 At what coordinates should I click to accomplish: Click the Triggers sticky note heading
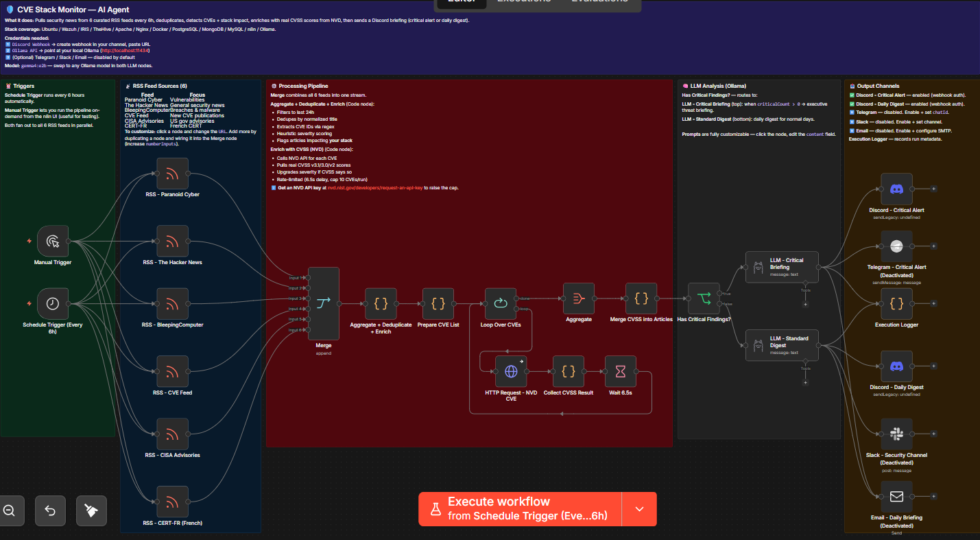pyautogui.click(x=24, y=86)
